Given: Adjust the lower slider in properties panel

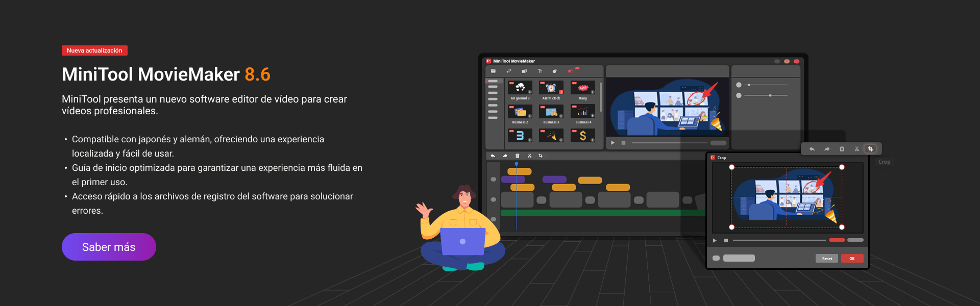Looking at the screenshot, I should [x=767, y=95].
